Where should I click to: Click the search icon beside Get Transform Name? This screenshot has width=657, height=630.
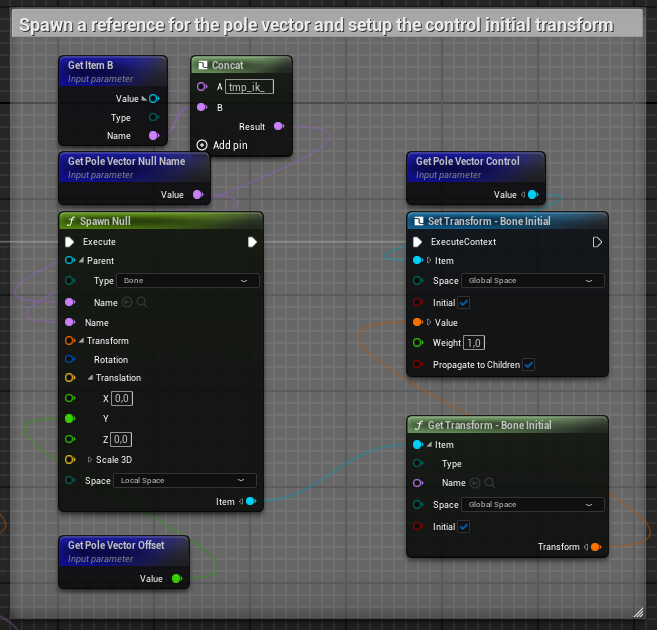click(x=489, y=483)
